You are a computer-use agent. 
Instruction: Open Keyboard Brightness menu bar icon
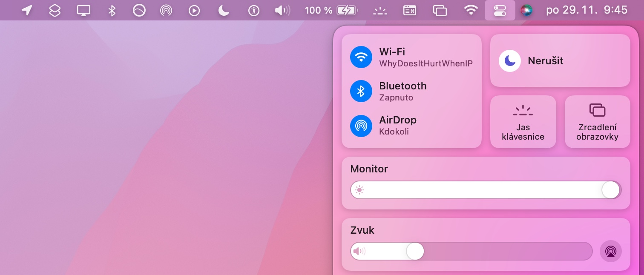[380, 10]
